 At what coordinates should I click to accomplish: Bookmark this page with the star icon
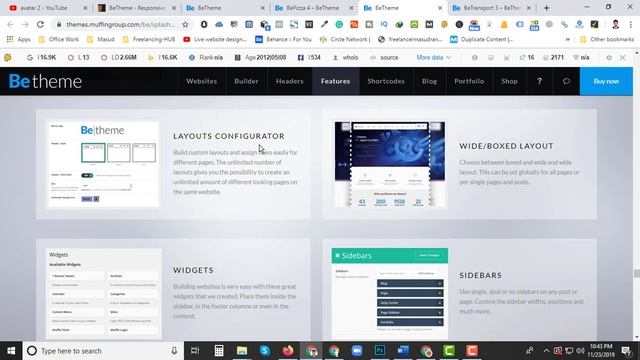click(x=185, y=24)
